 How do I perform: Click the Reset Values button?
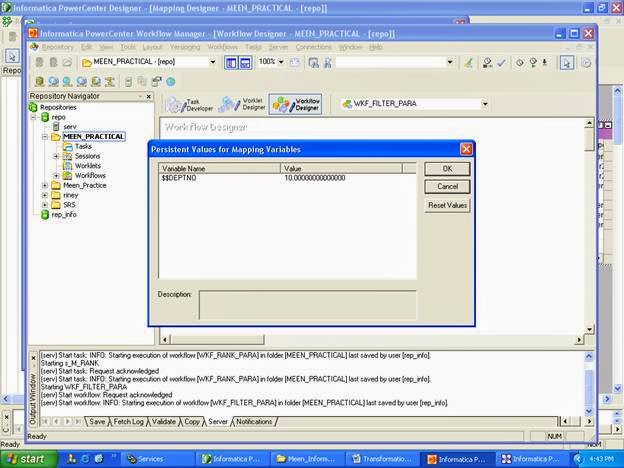pos(447,205)
